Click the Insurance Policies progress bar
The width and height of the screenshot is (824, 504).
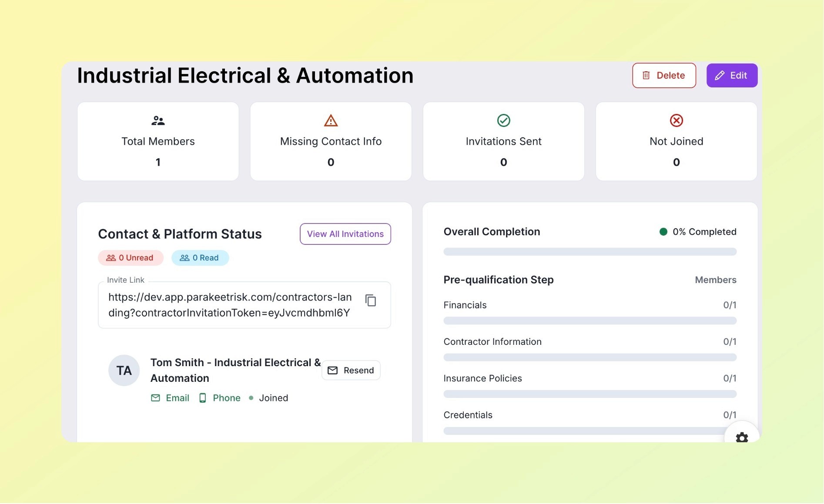pyautogui.click(x=590, y=394)
